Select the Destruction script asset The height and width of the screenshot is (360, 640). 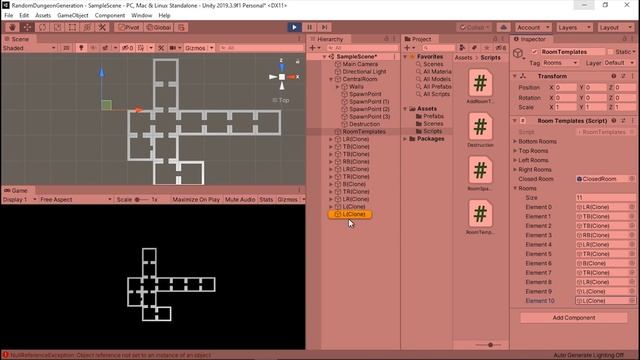(x=480, y=130)
